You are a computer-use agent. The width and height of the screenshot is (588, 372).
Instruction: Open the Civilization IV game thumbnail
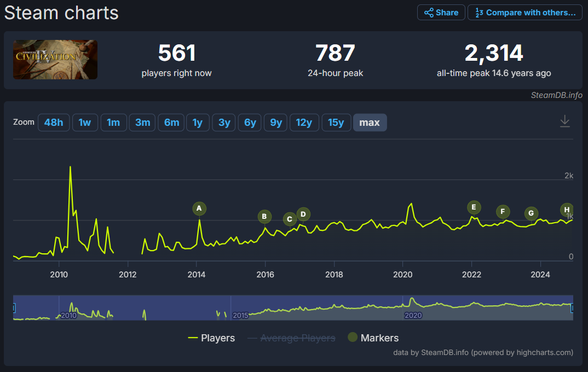pos(55,60)
